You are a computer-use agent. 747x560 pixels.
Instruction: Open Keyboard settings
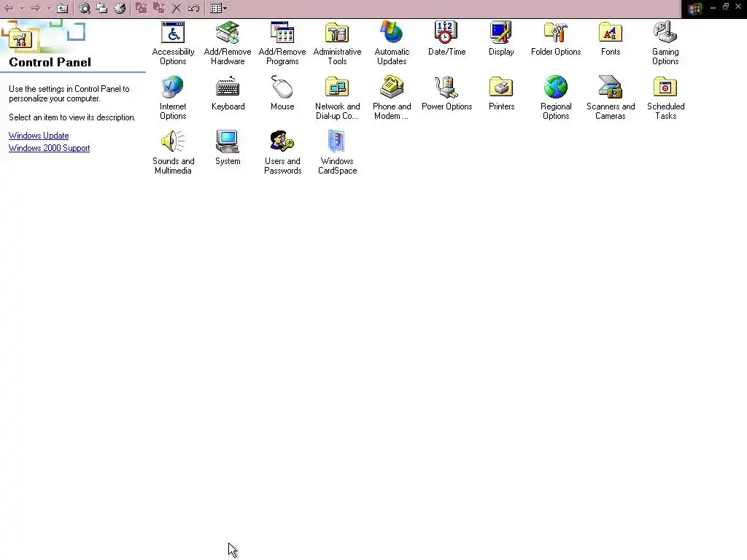coord(228,93)
